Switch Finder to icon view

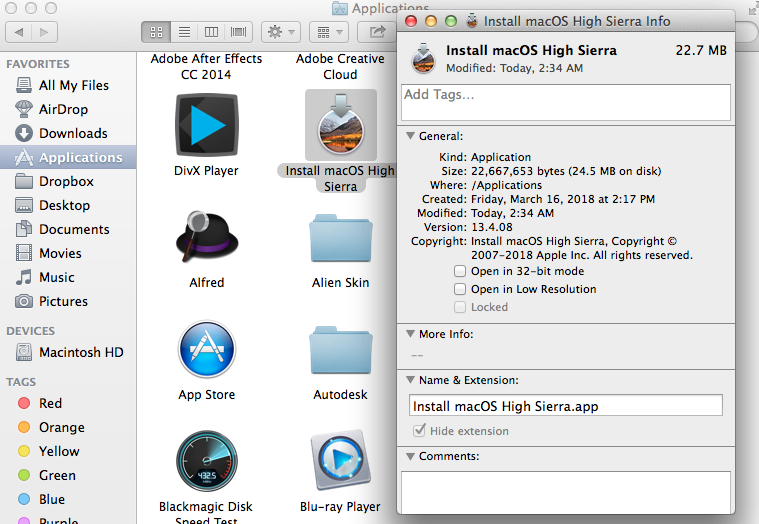tap(156, 32)
